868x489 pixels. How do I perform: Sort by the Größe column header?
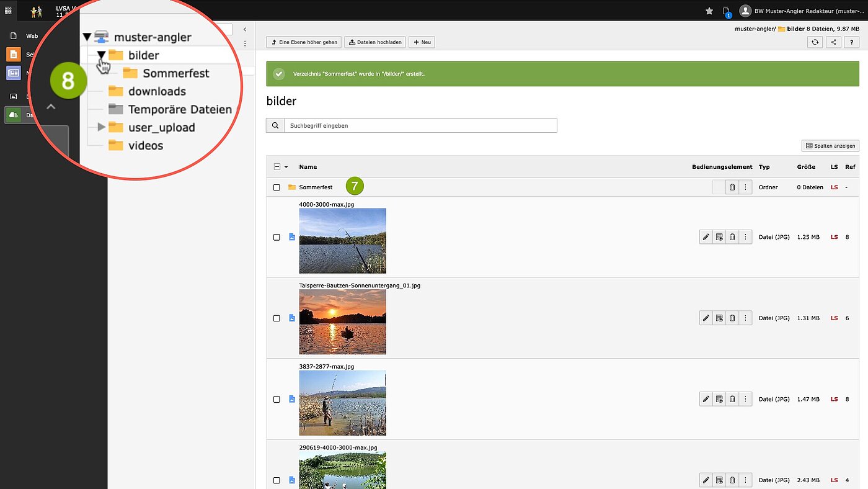(806, 167)
